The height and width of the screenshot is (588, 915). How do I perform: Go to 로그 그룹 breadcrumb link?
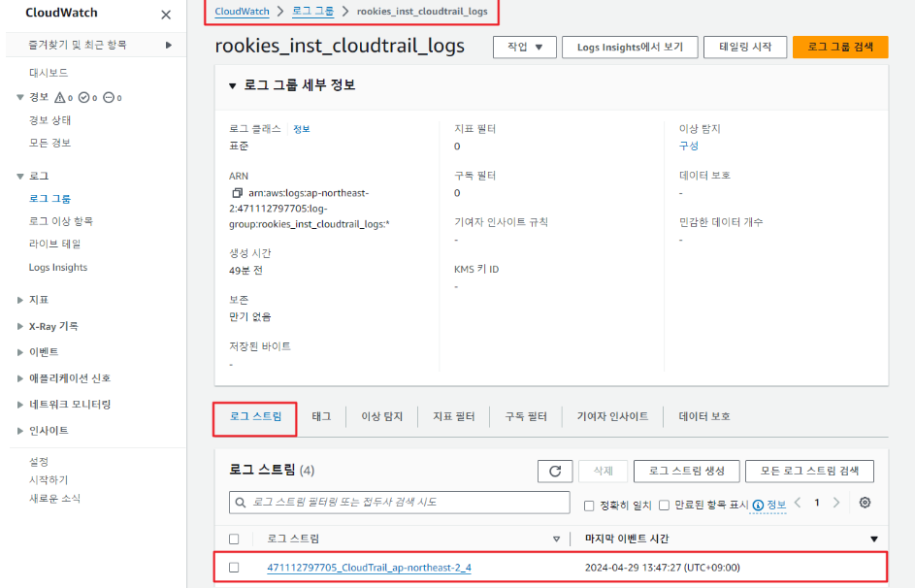[312, 11]
